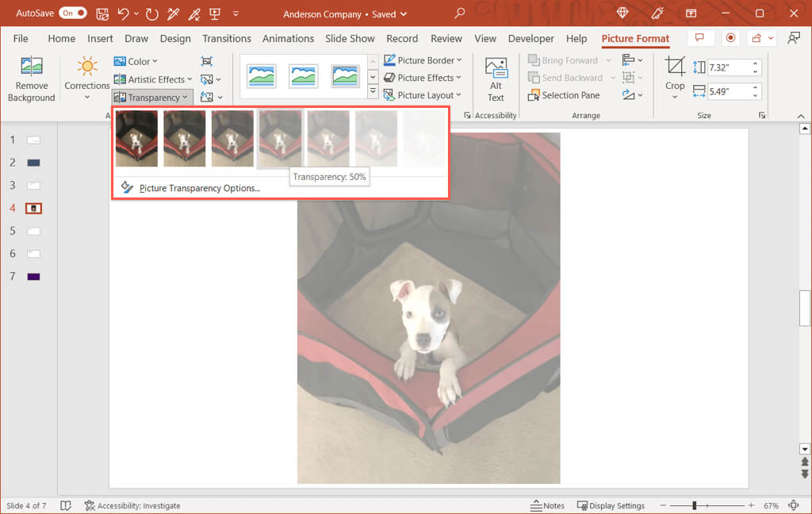812x514 pixels.
Task: Click the Search magnifier icon
Action: pyautogui.click(x=459, y=13)
